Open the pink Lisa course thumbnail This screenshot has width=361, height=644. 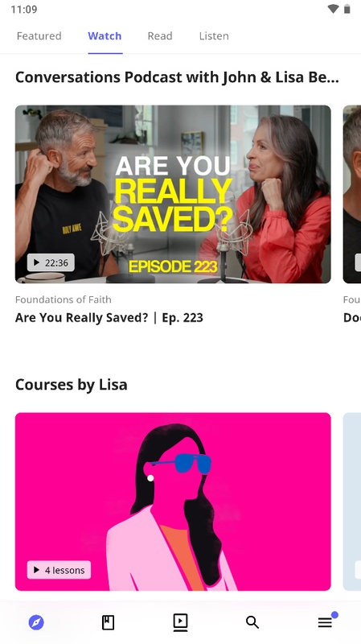173,502
